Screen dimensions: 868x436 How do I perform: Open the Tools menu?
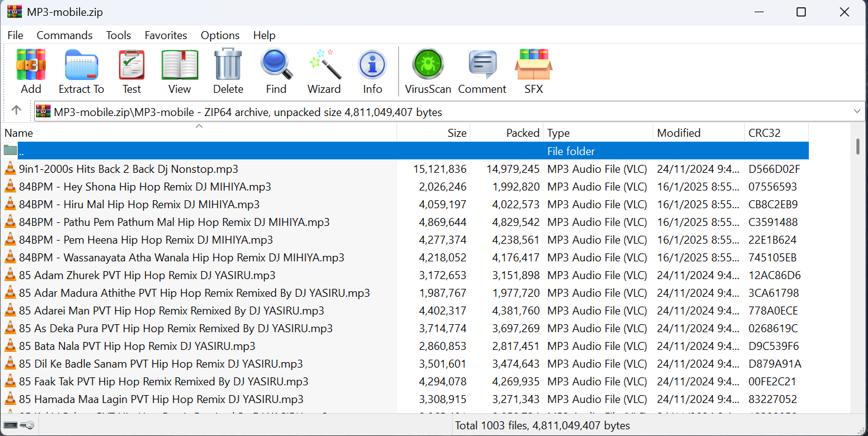coord(118,35)
